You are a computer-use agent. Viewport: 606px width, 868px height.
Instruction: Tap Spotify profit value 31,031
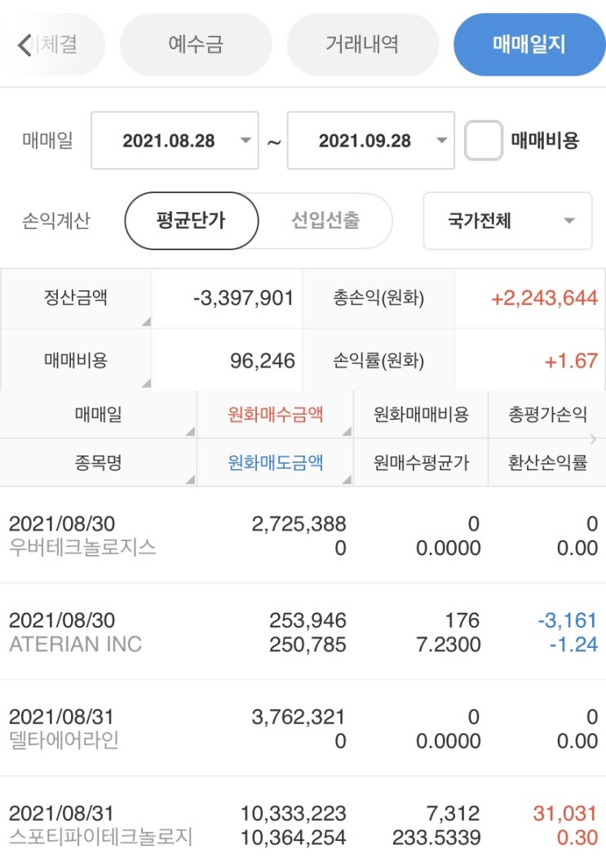coord(565,813)
